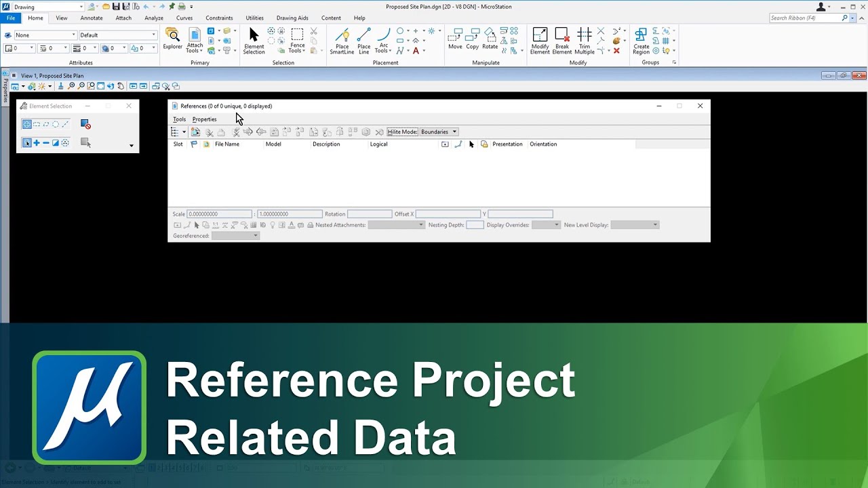
Task: Click the undo arrow in quick access toolbar
Action: pyautogui.click(x=146, y=7)
